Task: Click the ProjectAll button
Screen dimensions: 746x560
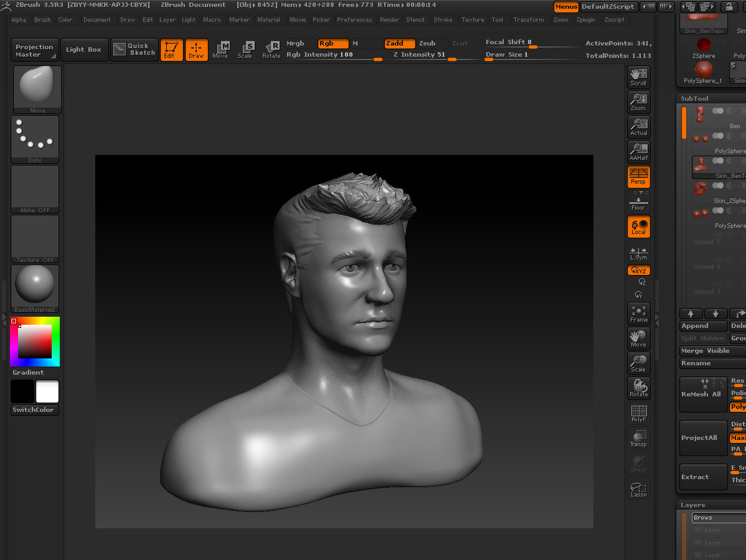Action: (x=704, y=438)
